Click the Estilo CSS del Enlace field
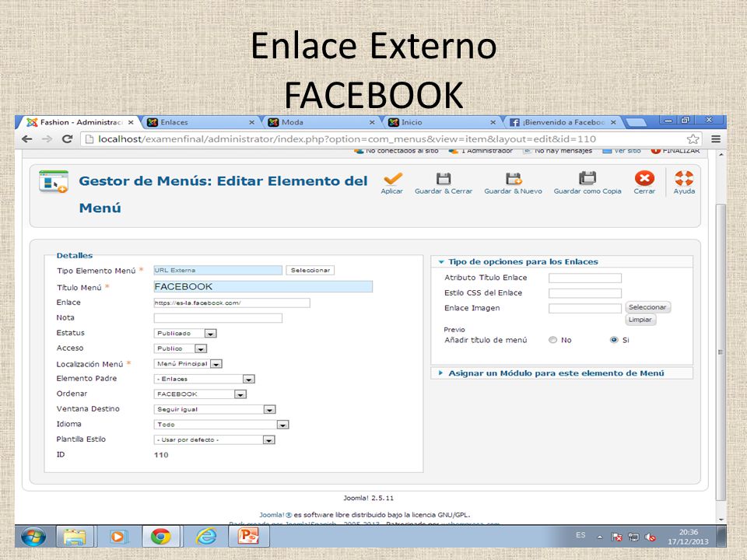747x560 pixels. coord(585,293)
